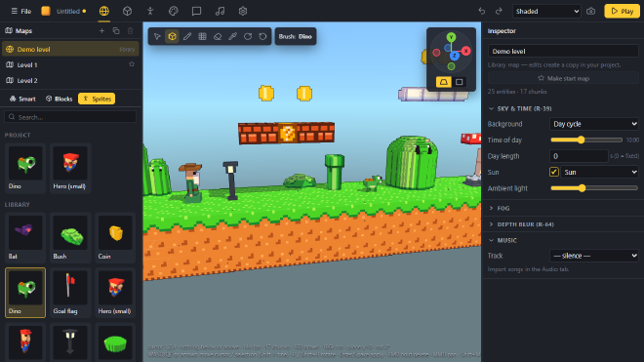Click the Redo arrow in the top bar
The image size is (644, 362).
[499, 11]
